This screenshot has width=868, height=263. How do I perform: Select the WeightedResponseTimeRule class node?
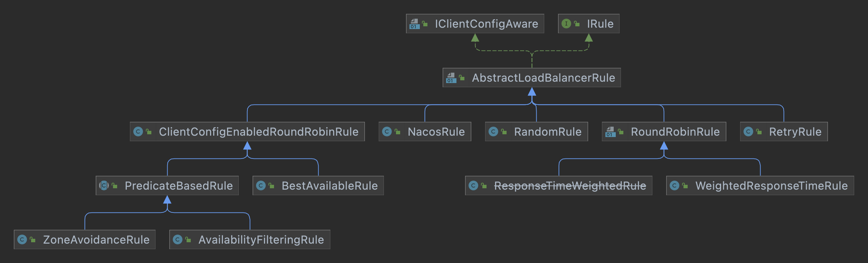coord(771,186)
